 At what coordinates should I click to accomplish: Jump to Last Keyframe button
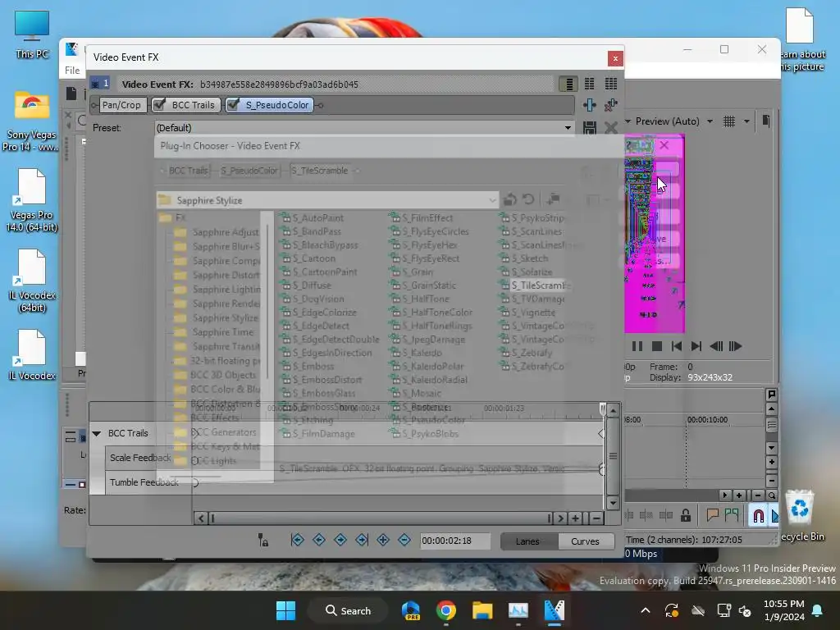[362, 540]
